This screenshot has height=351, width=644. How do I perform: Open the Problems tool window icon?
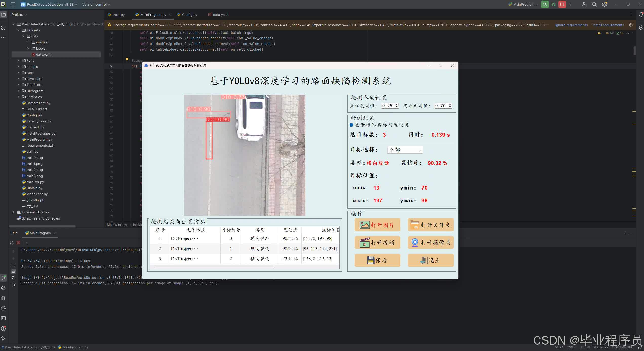(3, 328)
